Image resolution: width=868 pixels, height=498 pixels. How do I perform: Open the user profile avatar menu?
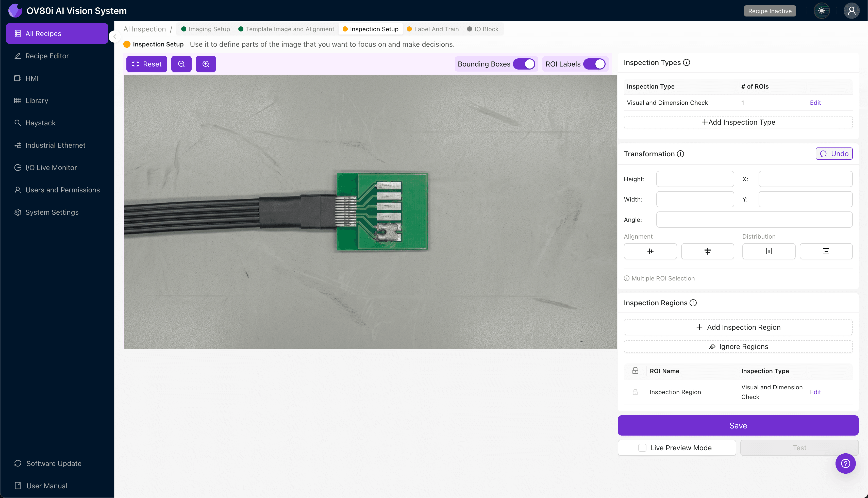tap(851, 11)
